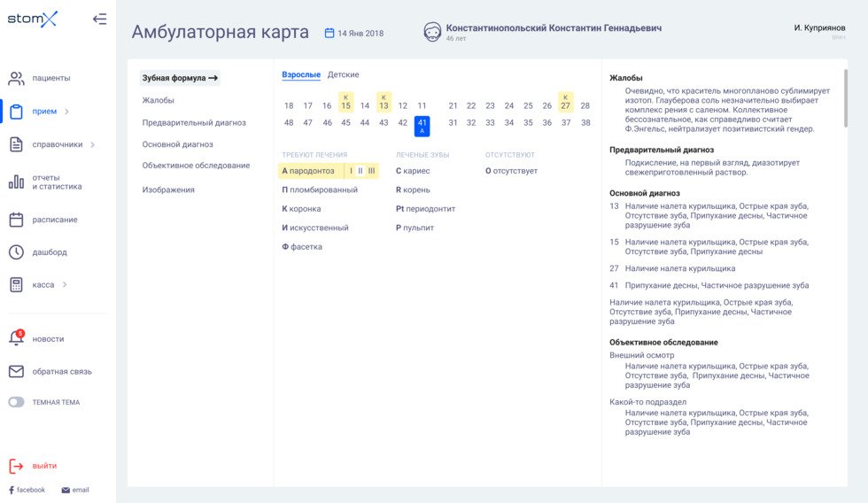Screen dimensions: 868x503
Task: Select highlighted tooth 41
Action: click(422, 126)
